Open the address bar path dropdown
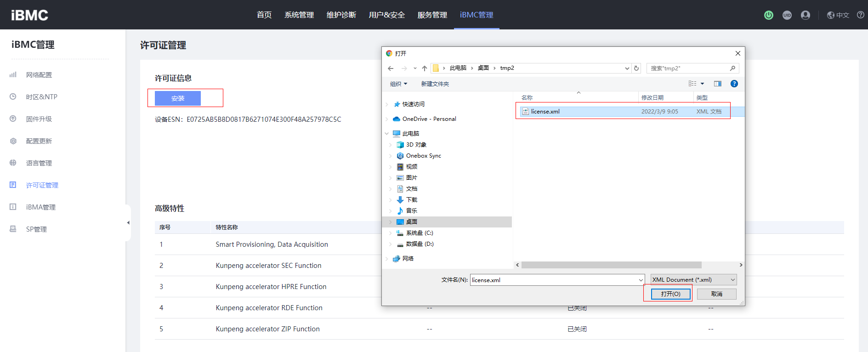The width and height of the screenshot is (868, 352). (627, 68)
